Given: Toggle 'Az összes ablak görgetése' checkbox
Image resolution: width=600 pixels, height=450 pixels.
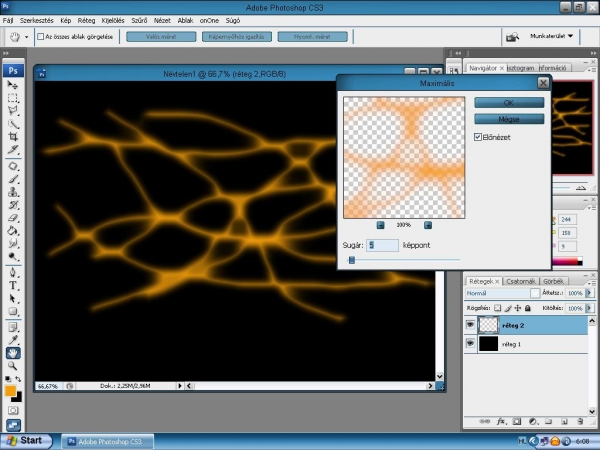Looking at the screenshot, I should point(40,37).
